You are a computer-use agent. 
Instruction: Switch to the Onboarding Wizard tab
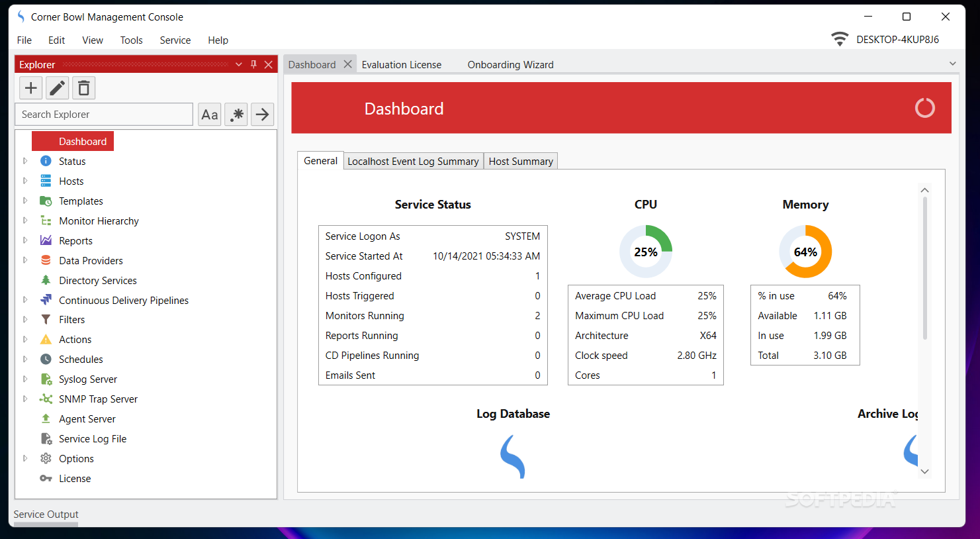click(x=511, y=64)
